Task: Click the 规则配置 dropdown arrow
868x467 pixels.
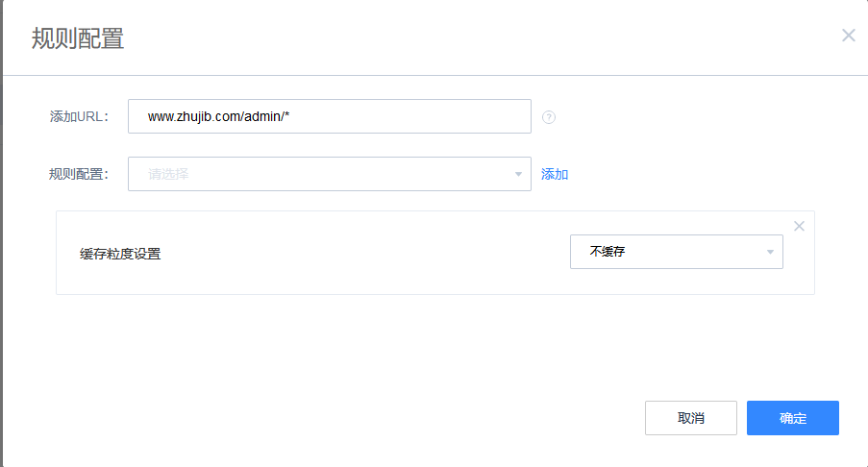Action: (x=519, y=174)
